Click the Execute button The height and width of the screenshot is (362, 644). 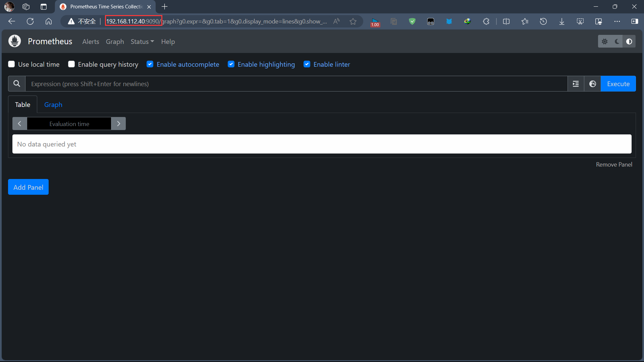pos(618,84)
